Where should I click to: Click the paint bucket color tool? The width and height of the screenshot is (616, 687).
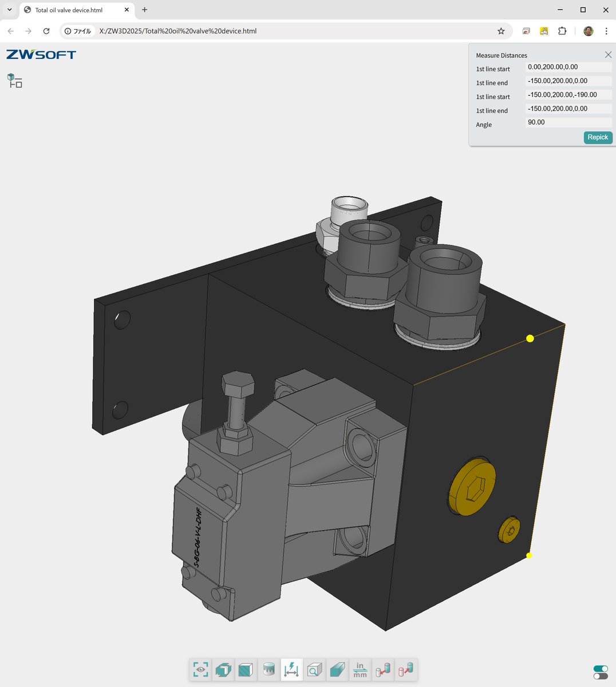(x=268, y=669)
